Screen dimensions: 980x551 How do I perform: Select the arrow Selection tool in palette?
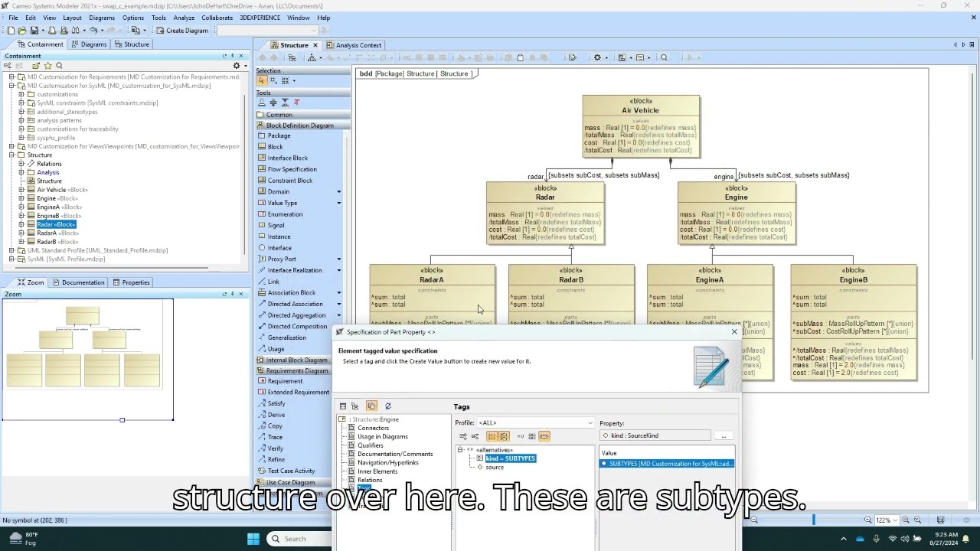point(262,80)
